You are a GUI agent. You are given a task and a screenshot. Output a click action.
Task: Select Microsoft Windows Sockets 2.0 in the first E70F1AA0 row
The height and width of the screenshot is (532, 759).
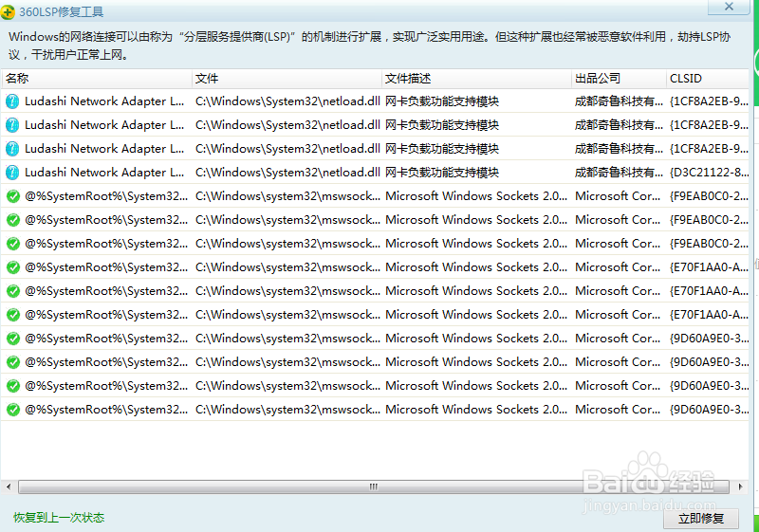pyautogui.click(x=476, y=267)
